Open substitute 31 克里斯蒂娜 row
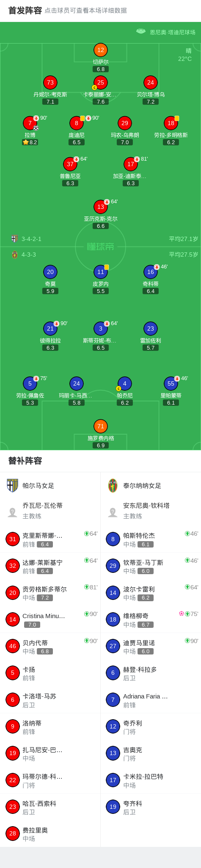This screenshot has width=201, height=868. click(x=50, y=539)
